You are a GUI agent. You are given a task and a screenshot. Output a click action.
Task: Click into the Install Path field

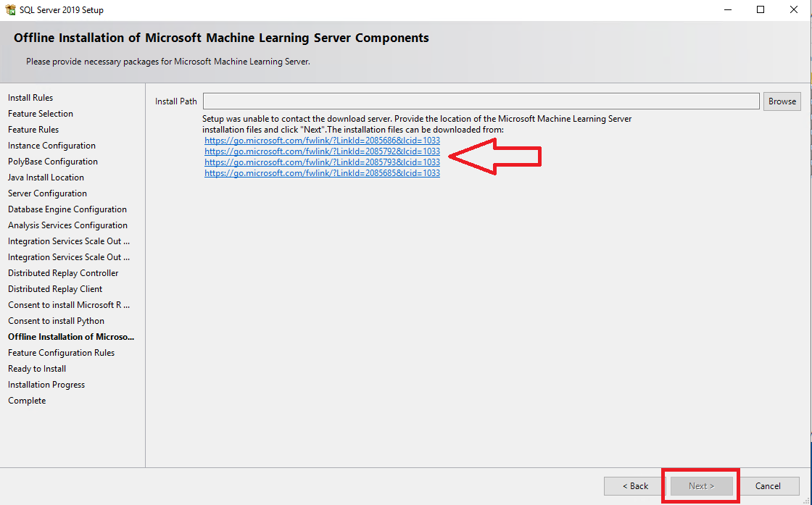pos(481,101)
